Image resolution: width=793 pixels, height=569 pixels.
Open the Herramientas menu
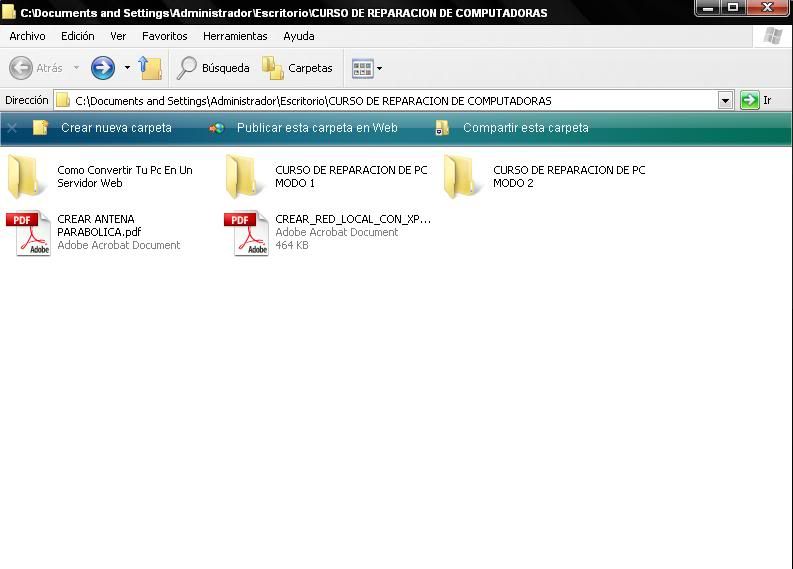click(235, 36)
